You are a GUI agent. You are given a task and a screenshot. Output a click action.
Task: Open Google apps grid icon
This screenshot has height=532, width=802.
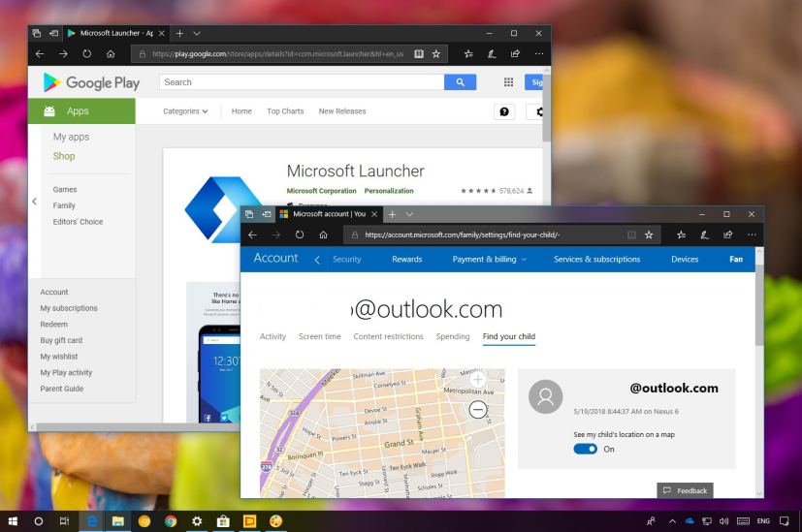(508, 82)
